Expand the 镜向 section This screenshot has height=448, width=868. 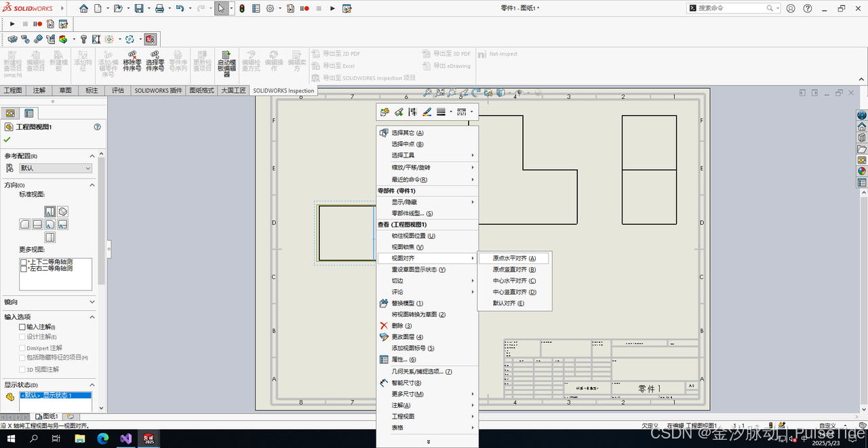coord(92,301)
